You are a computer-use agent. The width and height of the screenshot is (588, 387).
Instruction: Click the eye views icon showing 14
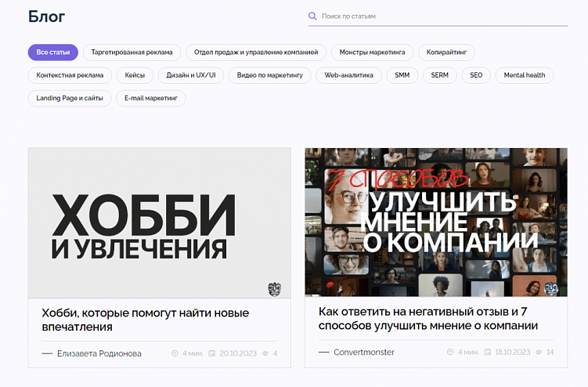(539, 352)
